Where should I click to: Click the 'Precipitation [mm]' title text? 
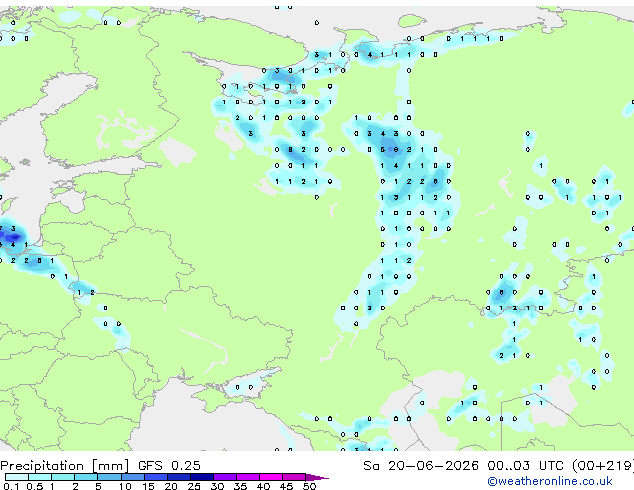(x=65, y=466)
